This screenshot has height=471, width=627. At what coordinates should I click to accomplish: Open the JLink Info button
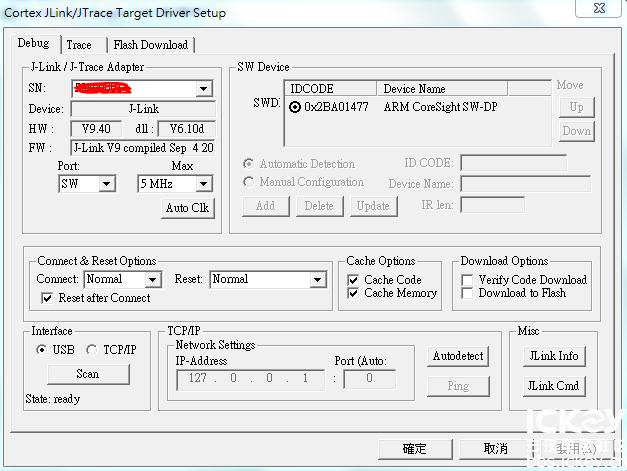(x=554, y=356)
